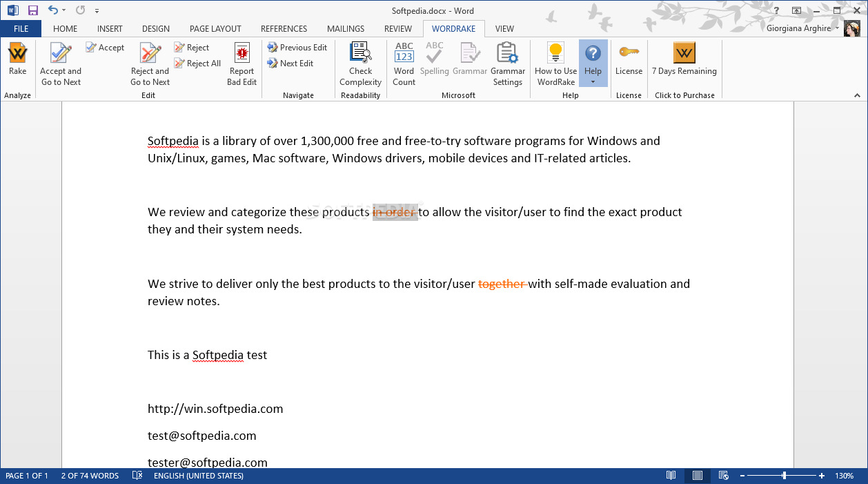Reject the current edit
868x484 pixels.
point(192,48)
